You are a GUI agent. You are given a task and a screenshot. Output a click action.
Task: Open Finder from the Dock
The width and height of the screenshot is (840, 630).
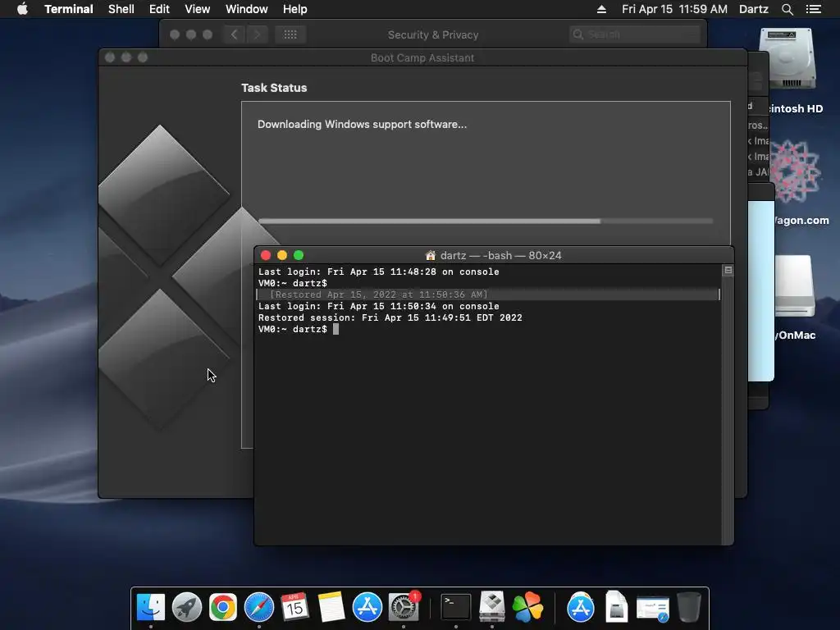(x=151, y=607)
